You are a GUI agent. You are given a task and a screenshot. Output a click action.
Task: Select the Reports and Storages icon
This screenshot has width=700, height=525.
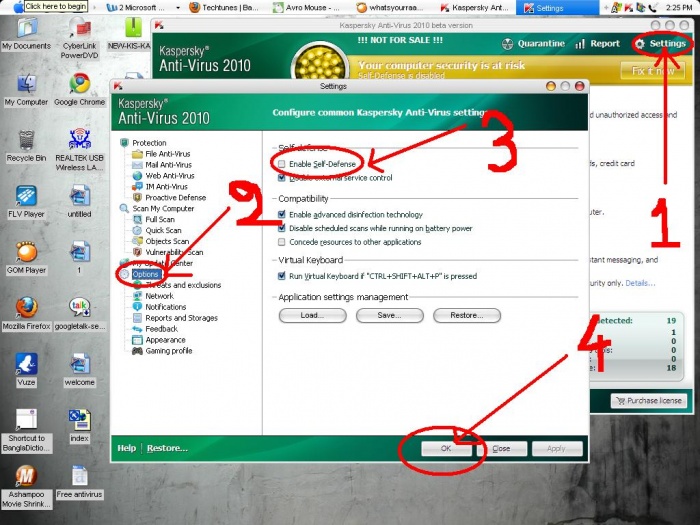tap(138, 318)
